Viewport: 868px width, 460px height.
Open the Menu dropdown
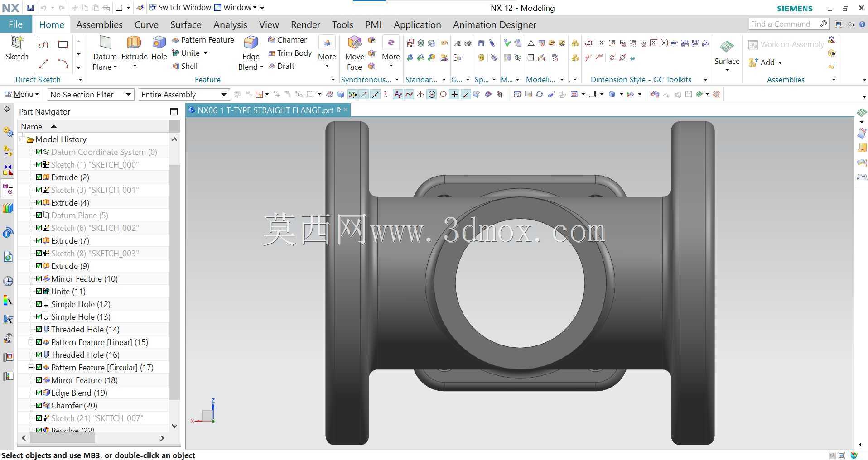point(22,94)
